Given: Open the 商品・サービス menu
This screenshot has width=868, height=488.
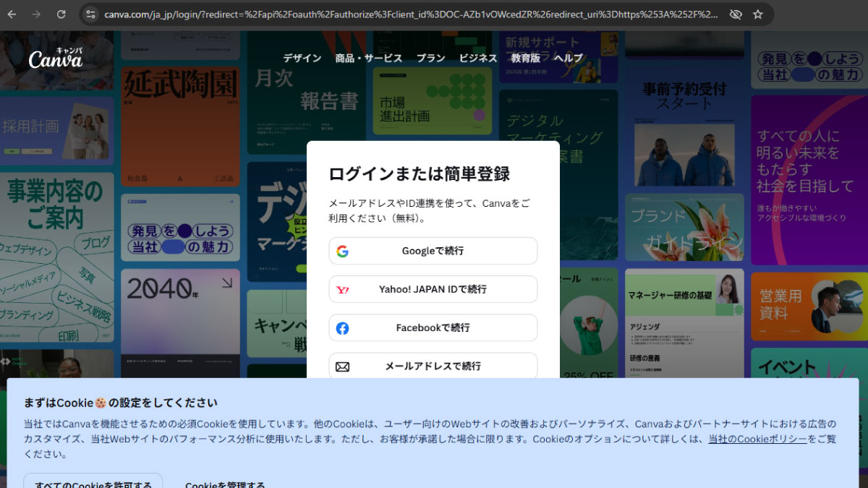Looking at the screenshot, I should (369, 58).
